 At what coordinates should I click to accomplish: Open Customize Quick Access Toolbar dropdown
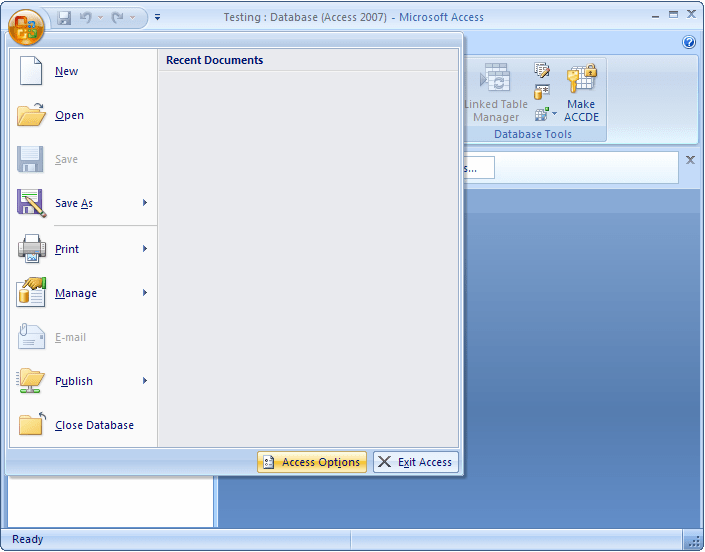tap(157, 18)
